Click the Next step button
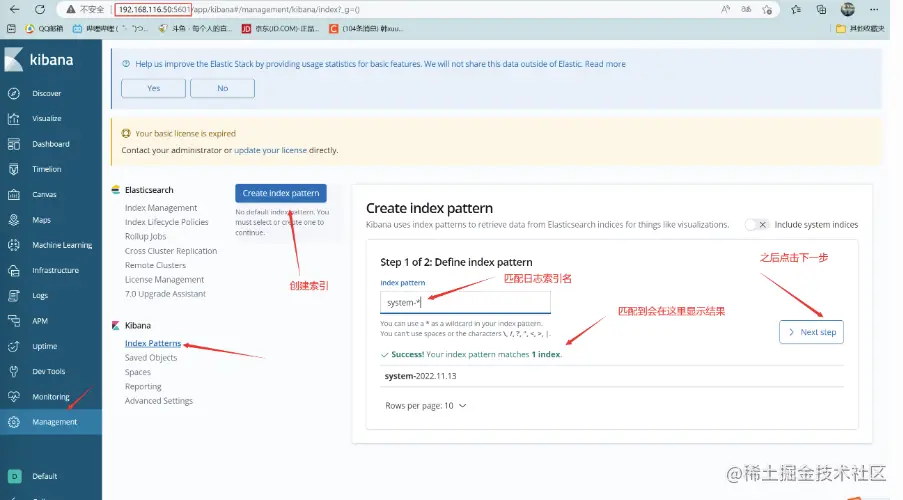 pyautogui.click(x=811, y=332)
